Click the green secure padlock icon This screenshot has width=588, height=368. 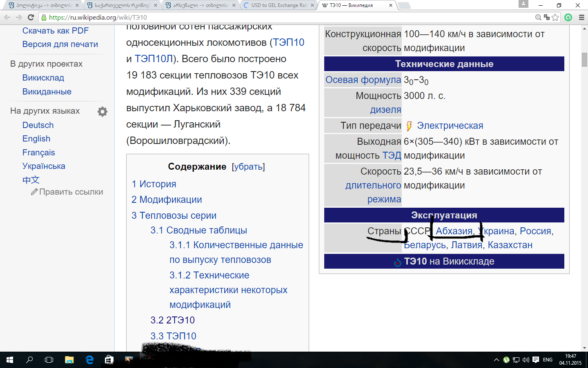tap(44, 17)
